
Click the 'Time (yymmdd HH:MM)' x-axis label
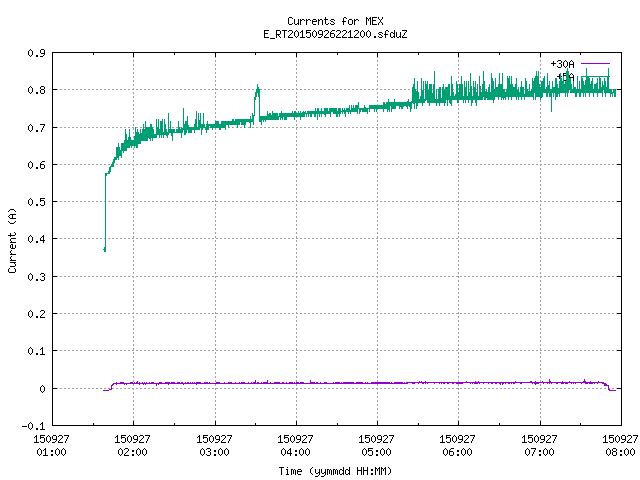click(335, 471)
